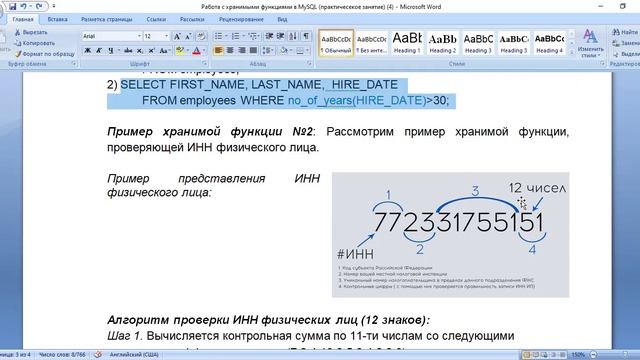Apply the Heading 1 style
640x360 pixels.
[x=407, y=43]
